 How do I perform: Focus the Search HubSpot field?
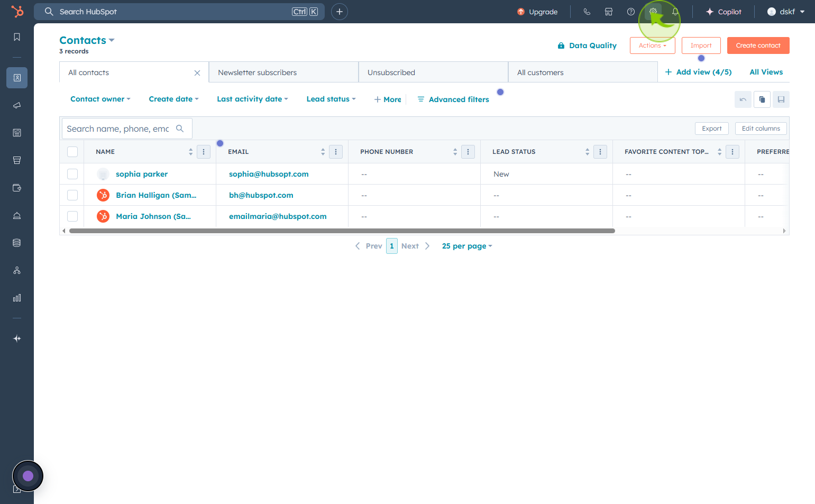point(179,12)
